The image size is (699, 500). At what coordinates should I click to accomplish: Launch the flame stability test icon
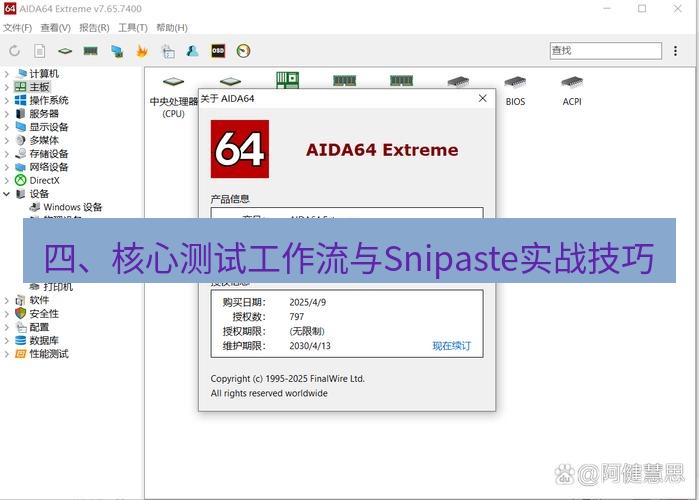coord(142,51)
